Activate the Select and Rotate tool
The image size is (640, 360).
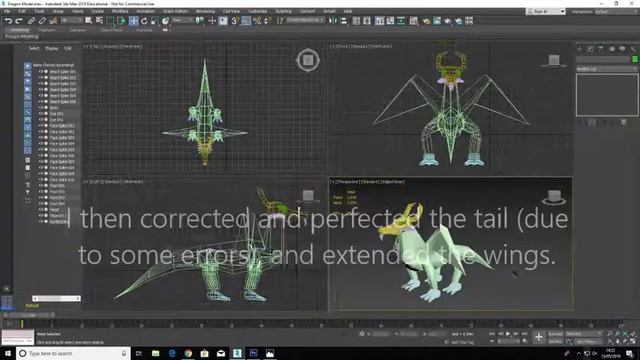tap(144, 20)
